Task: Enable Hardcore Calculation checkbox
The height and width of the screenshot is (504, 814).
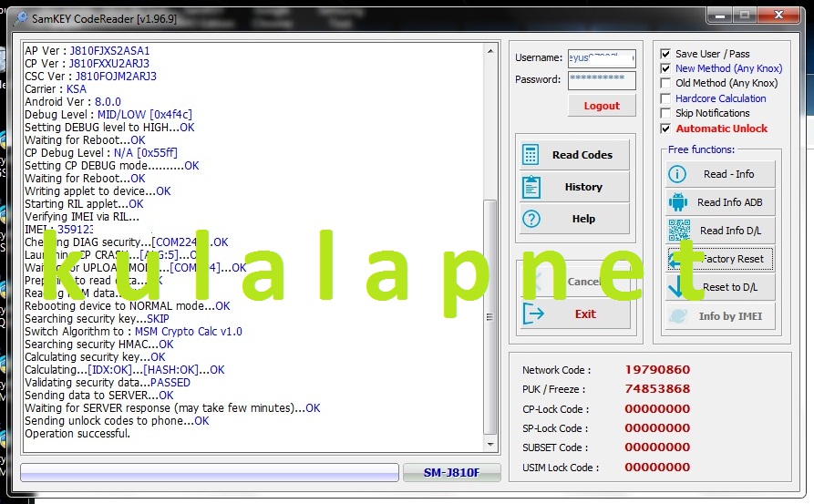Action: click(x=665, y=98)
